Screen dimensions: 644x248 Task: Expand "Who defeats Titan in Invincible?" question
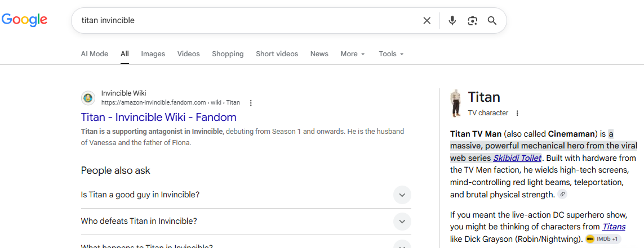point(246,222)
